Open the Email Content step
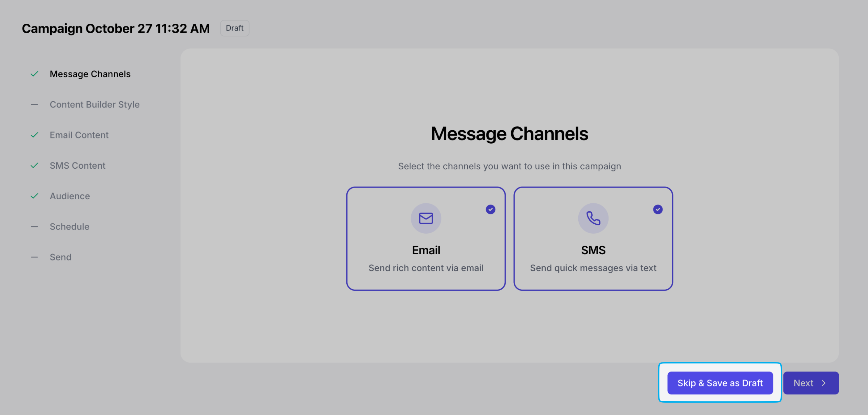 [79, 135]
